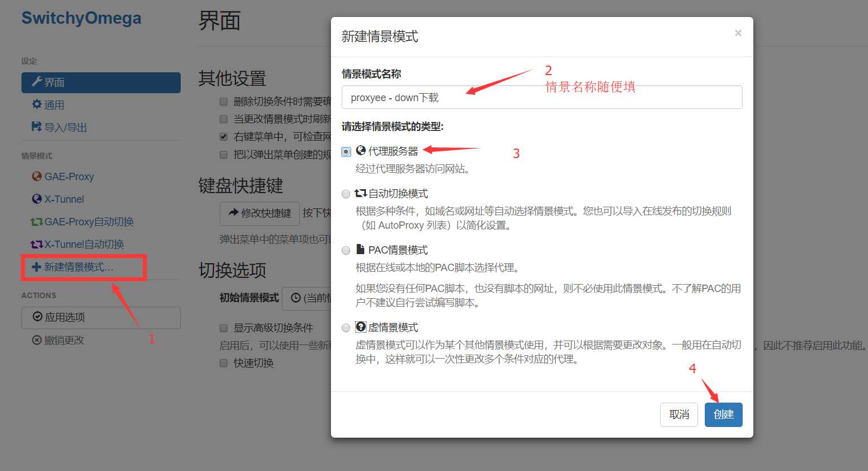Image resolution: width=868 pixels, height=471 pixels.
Task: Click the save icon beside 导入/导出
Action: coord(37,127)
